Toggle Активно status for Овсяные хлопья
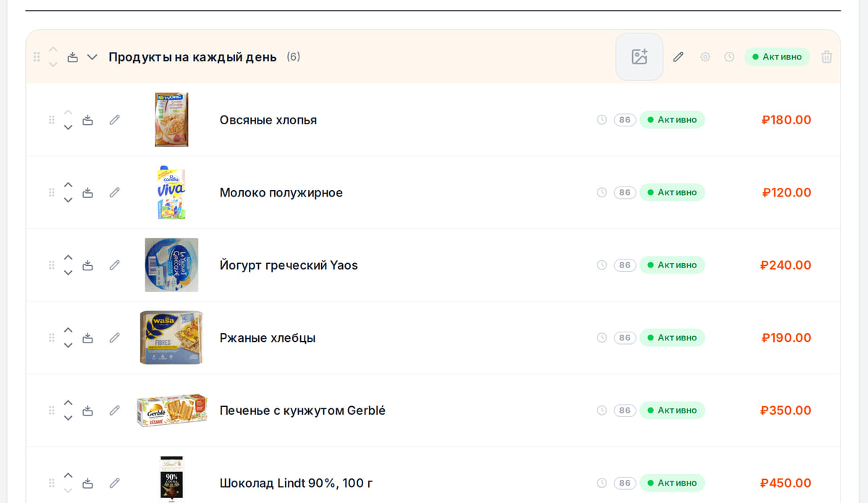Image resolution: width=868 pixels, height=503 pixels. (x=672, y=120)
